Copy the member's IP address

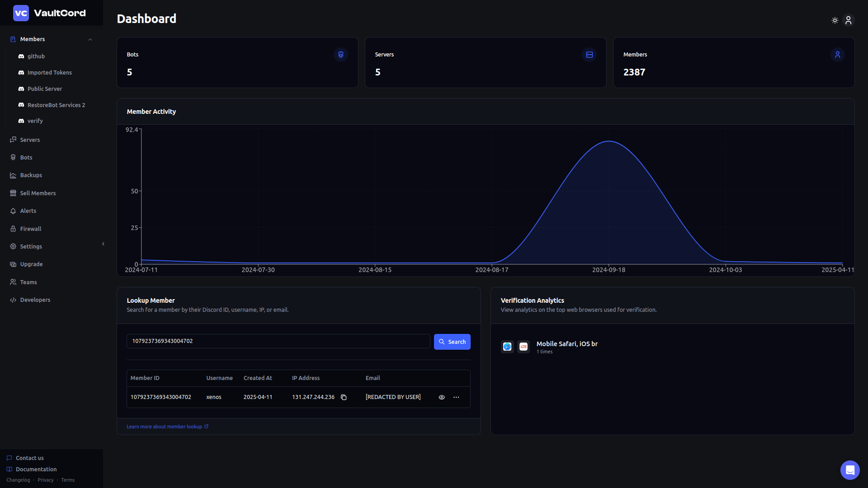pyautogui.click(x=344, y=397)
